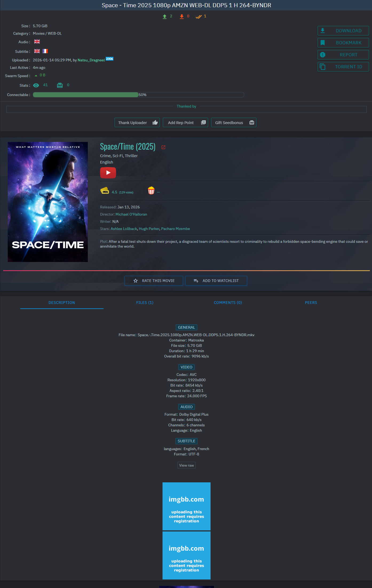Click the file name ending in BYNDR.mkv
The width and height of the screenshot is (372, 588).
pyautogui.click(x=196, y=335)
